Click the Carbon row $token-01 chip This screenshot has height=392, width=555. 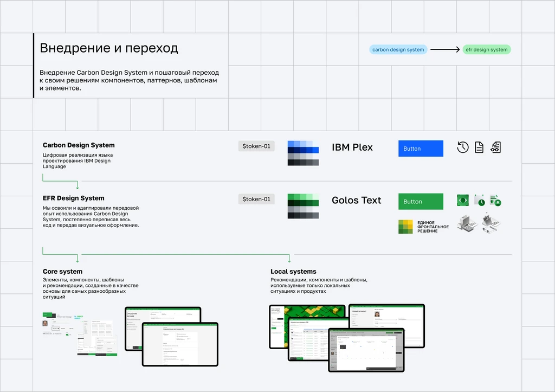[256, 146]
